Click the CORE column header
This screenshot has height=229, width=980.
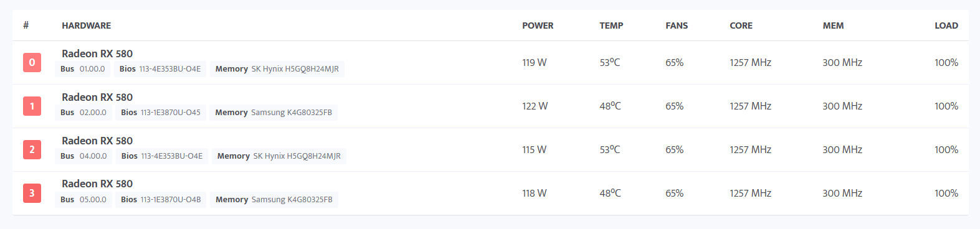pos(741,26)
